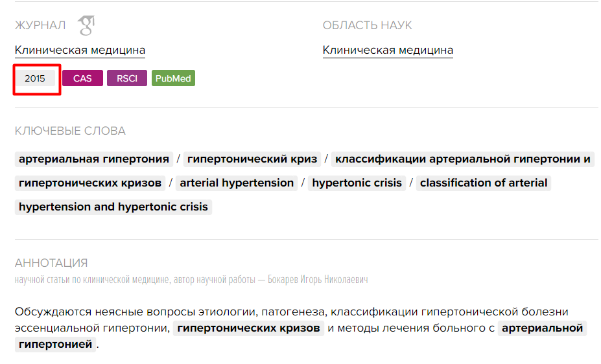The height and width of the screenshot is (364, 601).
Task: Click the Google Scholar icon beside ЖУРНАЛ
Action: click(86, 25)
